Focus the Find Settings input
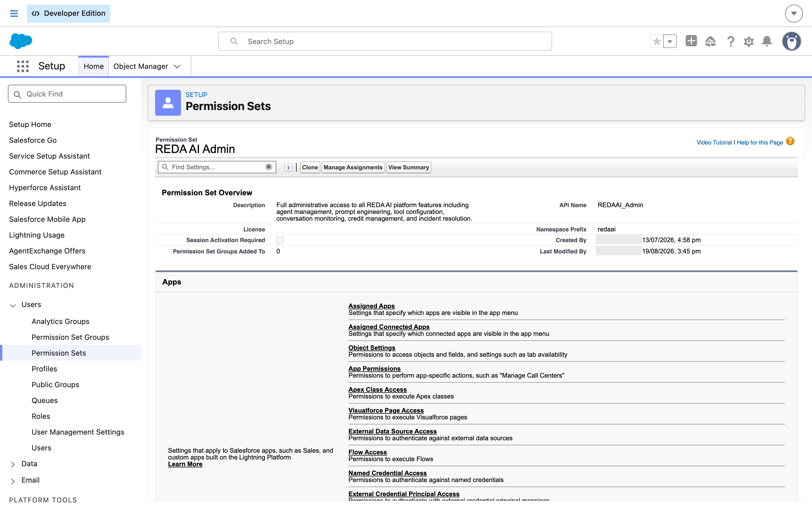This screenshot has width=812, height=508. pos(217,167)
